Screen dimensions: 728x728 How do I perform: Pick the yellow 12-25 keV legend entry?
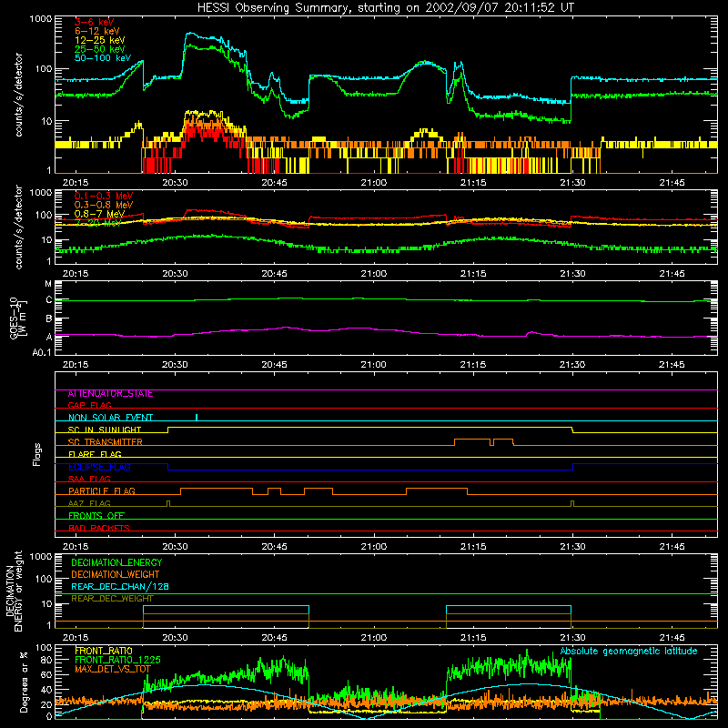(x=100, y=40)
